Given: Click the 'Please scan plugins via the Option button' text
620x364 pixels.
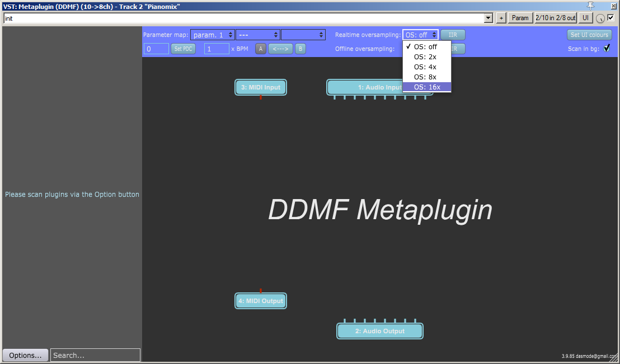Looking at the screenshot, I should click(x=72, y=195).
